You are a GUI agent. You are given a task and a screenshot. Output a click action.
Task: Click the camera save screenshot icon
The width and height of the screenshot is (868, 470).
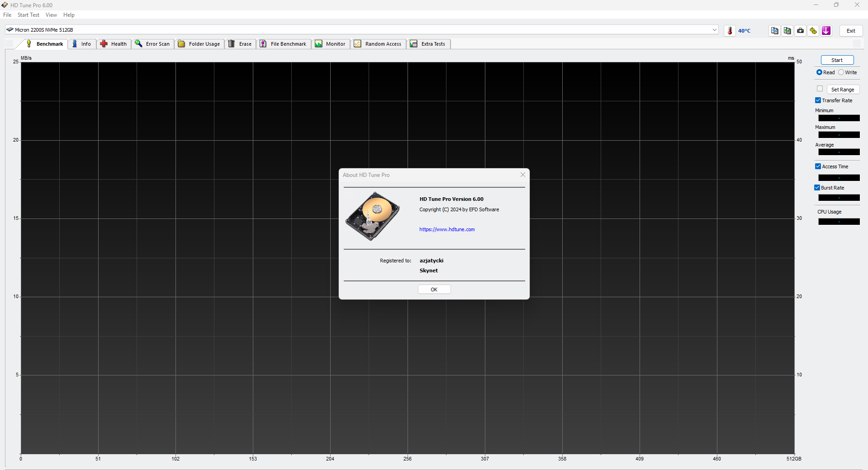pos(801,31)
